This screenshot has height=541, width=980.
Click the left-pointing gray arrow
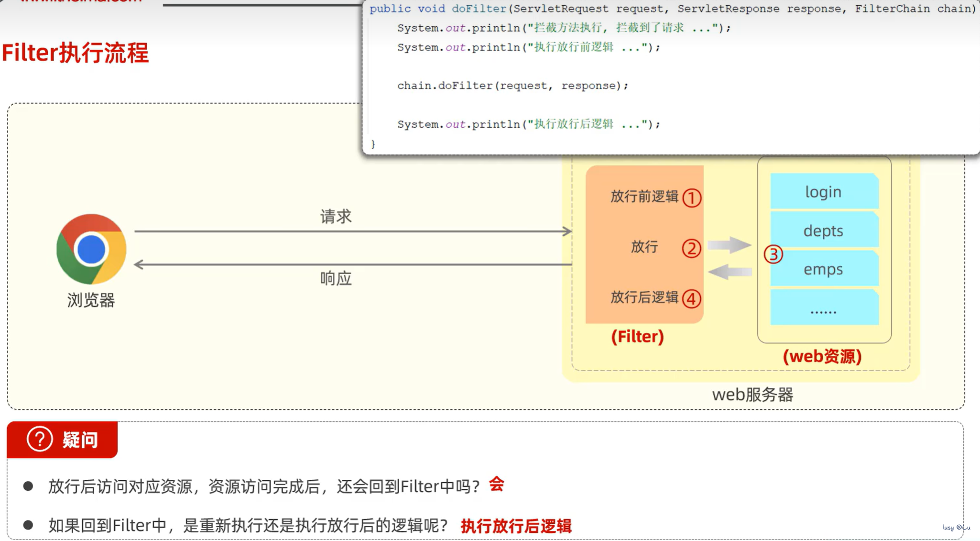coord(729,272)
